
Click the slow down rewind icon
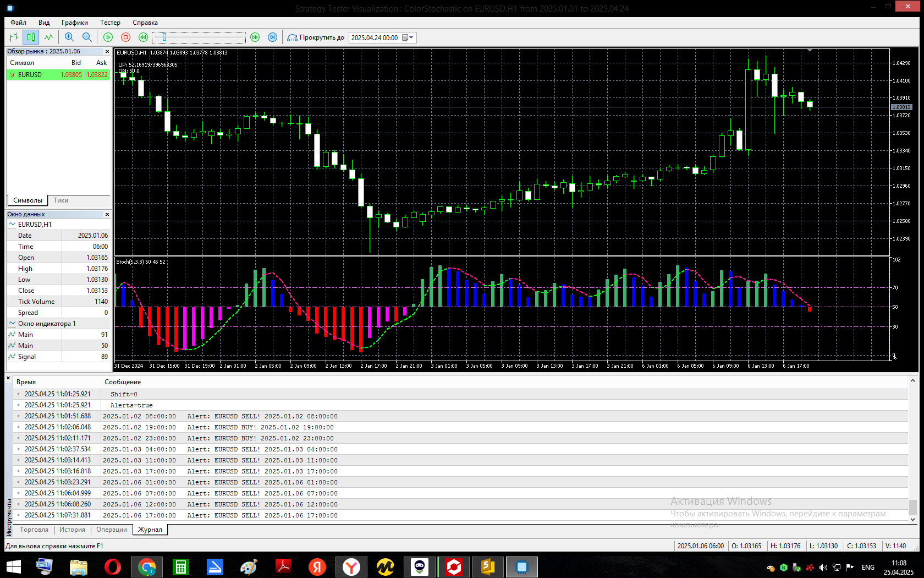point(144,37)
